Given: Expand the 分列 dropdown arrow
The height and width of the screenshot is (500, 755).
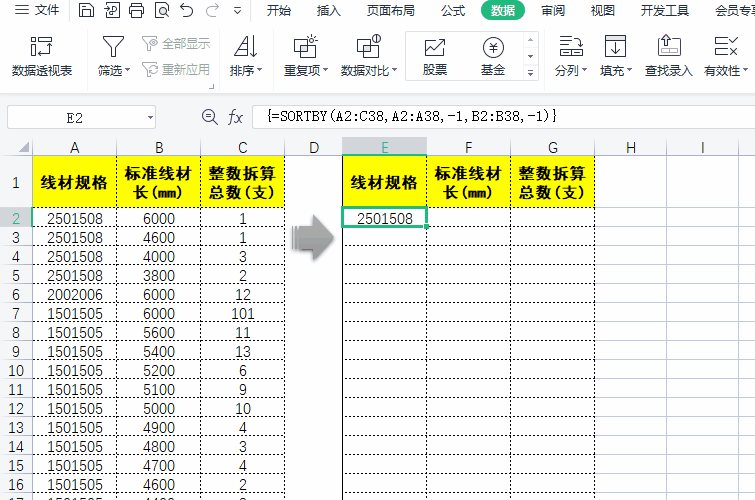Looking at the screenshot, I should (x=585, y=70).
